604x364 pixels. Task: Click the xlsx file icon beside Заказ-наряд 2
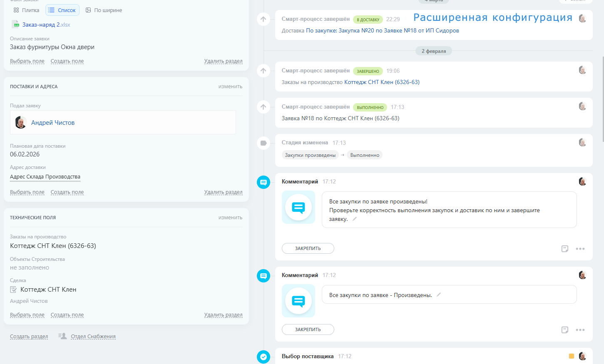coord(15,24)
